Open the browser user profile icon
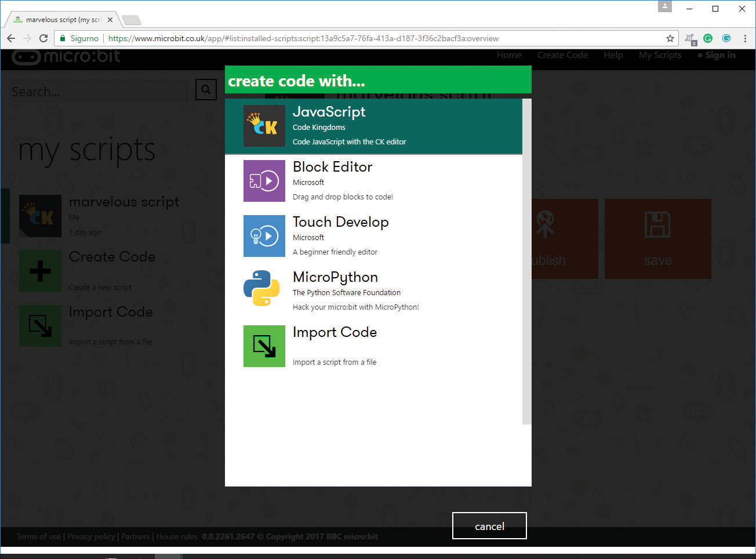This screenshot has height=559, width=756. [x=665, y=6]
